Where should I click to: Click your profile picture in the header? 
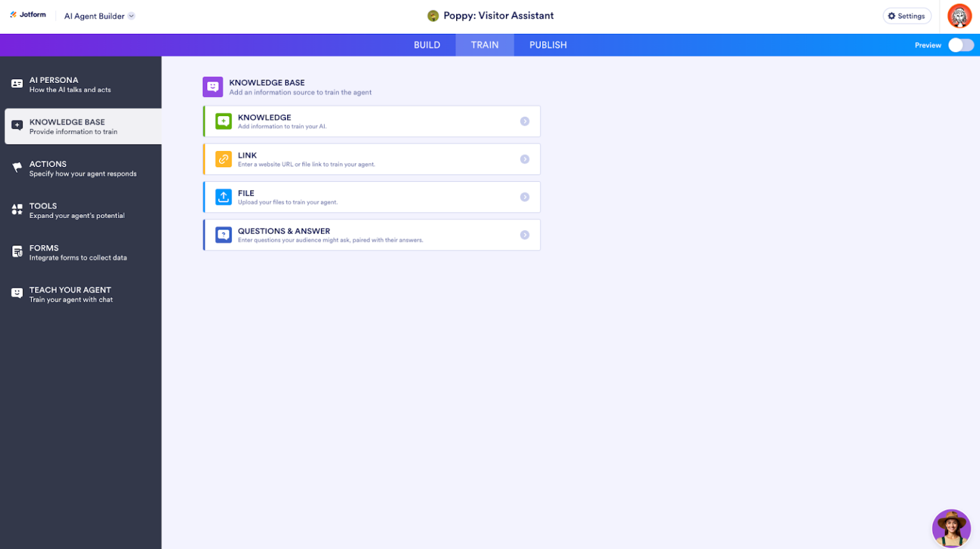pos(960,15)
